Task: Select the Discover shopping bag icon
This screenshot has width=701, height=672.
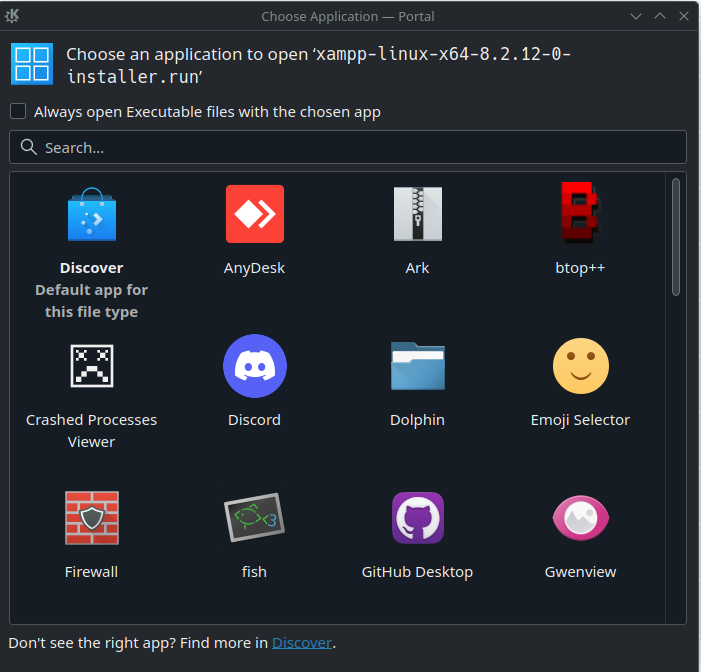Action: (x=92, y=214)
